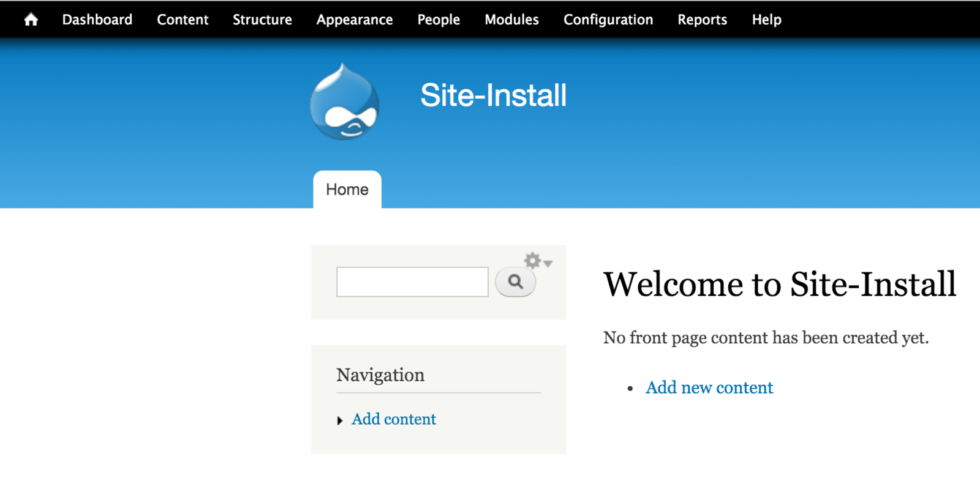Open the Configuration admin menu
Viewport: 980px width, 492px height.
608,20
